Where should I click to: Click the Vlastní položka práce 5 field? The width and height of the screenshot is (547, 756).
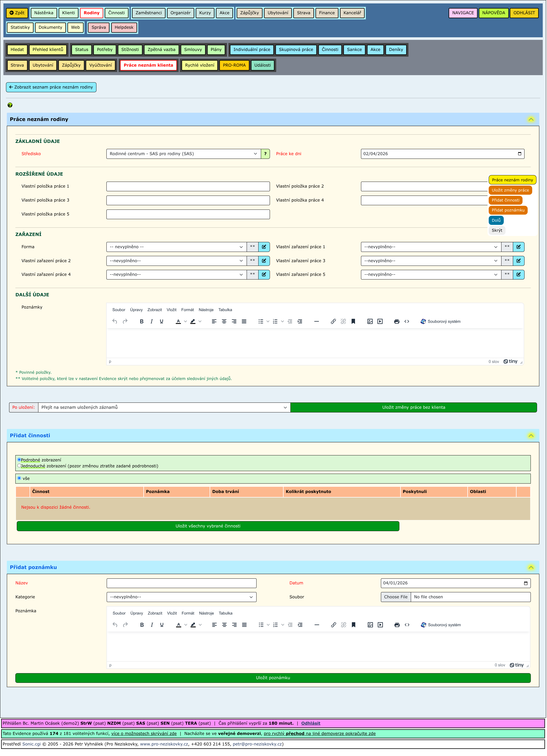click(x=188, y=214)
